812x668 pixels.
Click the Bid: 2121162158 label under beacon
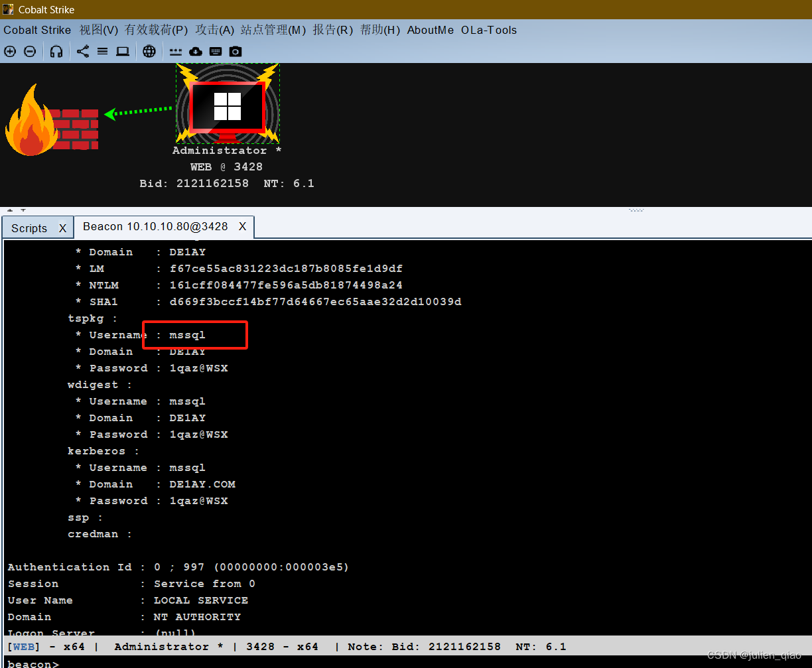coord(194,184)
